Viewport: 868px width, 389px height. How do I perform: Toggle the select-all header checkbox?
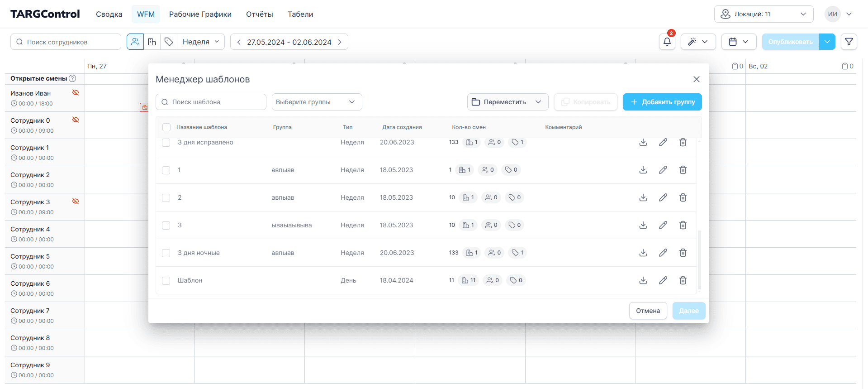click(166, 127)
